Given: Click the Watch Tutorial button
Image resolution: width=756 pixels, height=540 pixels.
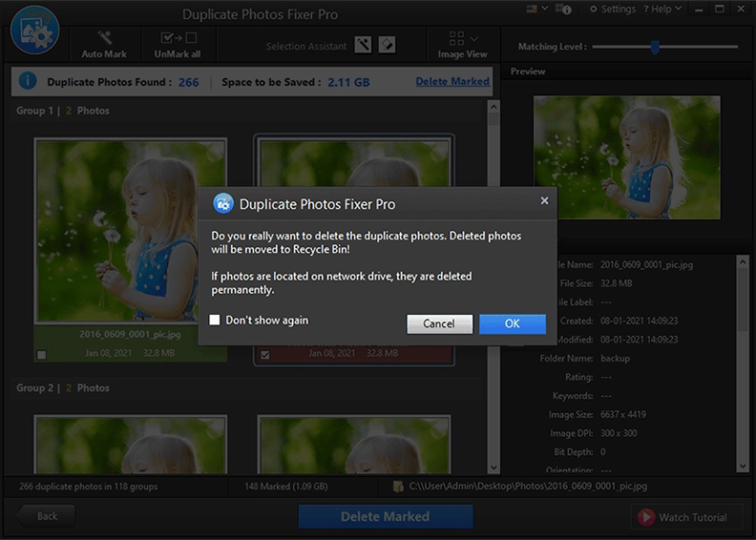Looking at the screenshot, I should [686, 517].
